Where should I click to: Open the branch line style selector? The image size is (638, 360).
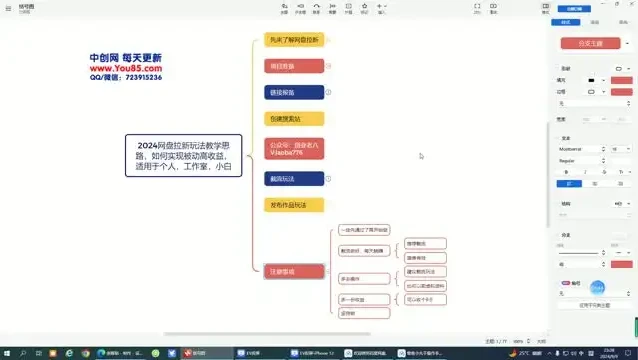pyautogui.click(x=582, y=253)
